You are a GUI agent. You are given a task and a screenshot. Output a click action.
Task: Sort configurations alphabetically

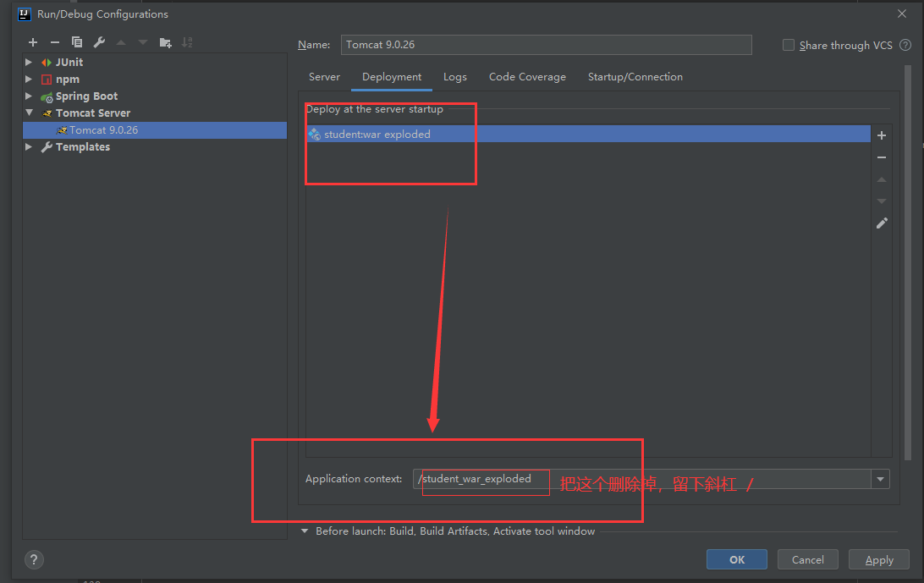coord(187,42)
